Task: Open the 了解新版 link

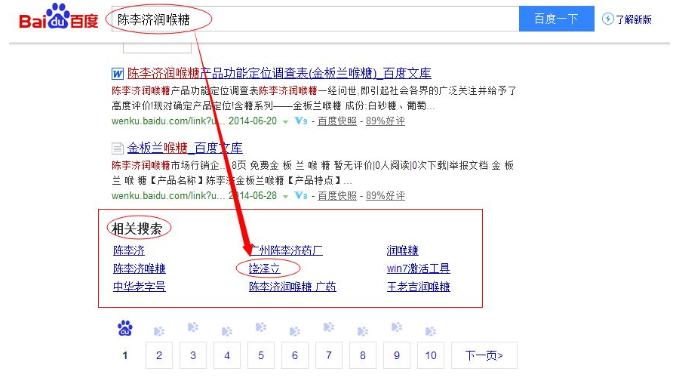Action: (x=633, y=19)
